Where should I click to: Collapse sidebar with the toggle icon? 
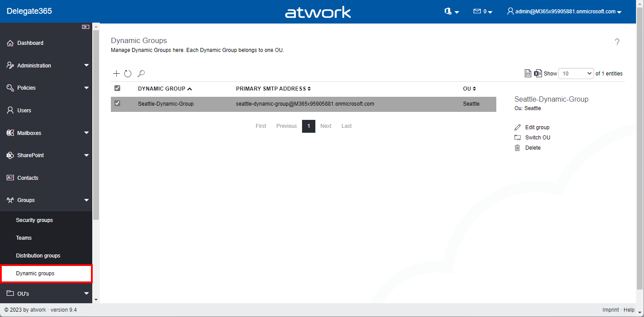[86, 27]
